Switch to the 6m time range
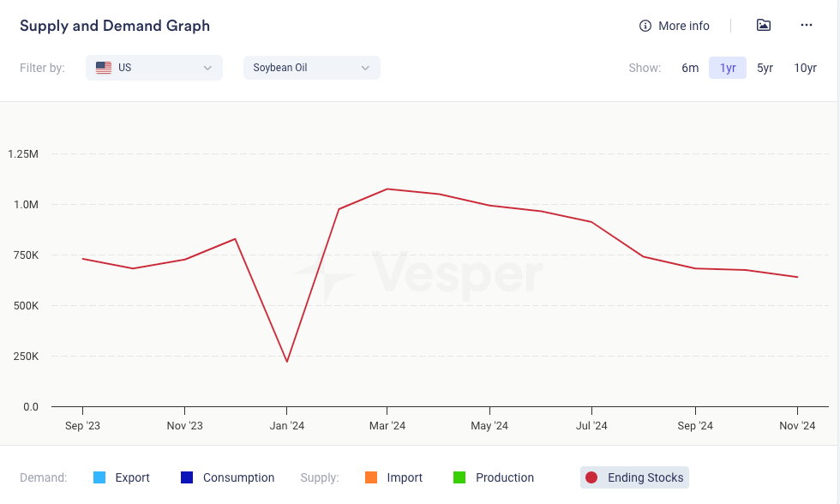Image resolution: width=840 pixels, height=504 pixels. [x=690, y=68]
